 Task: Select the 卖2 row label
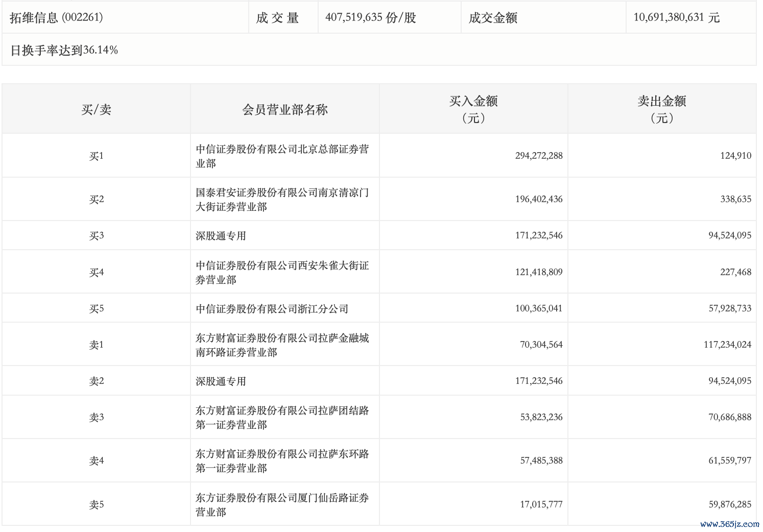96,381
